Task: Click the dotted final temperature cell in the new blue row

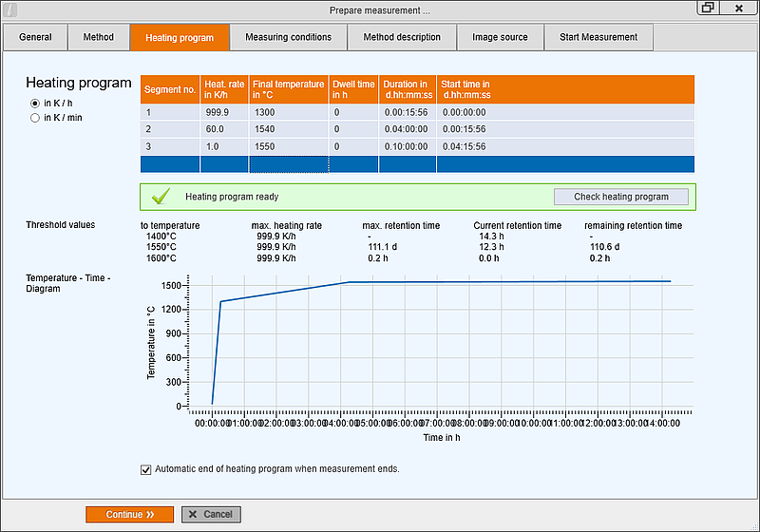Action: [x=289, y=164]
